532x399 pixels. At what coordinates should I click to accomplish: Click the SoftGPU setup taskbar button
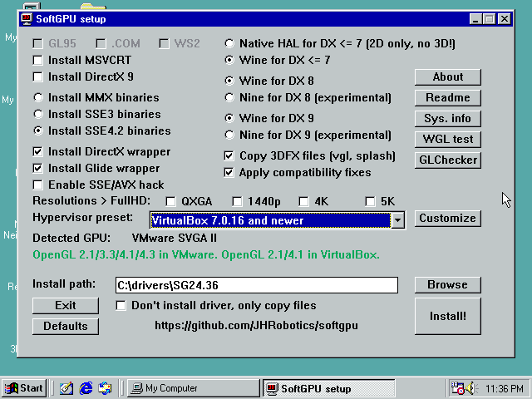point(328,388)
